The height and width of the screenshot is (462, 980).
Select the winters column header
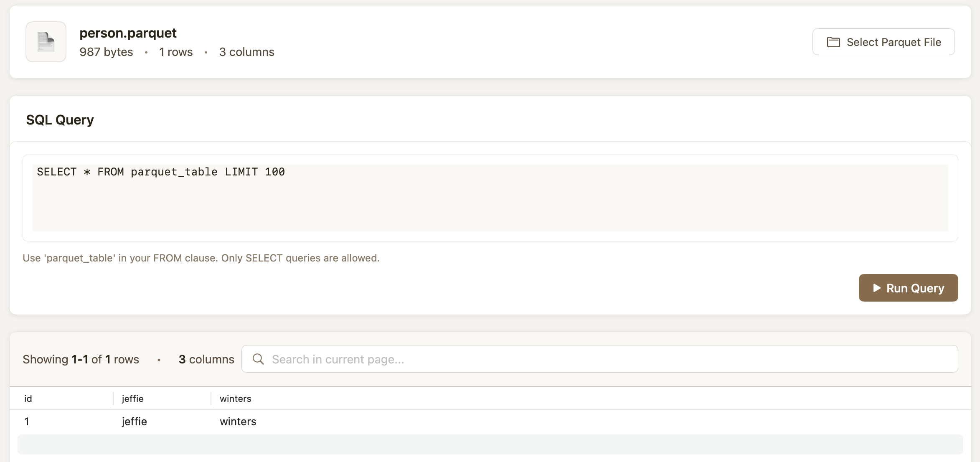click(235, 399)
